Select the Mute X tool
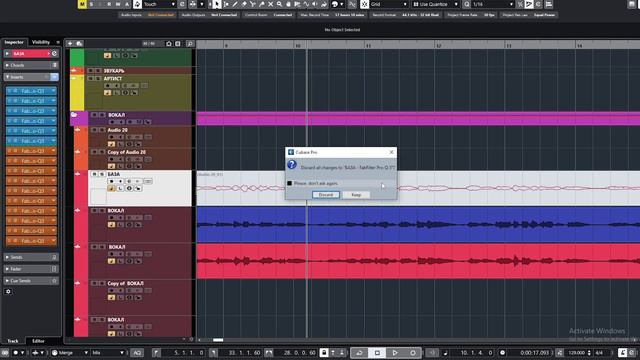Image resolution: width=640 pixels, height=360 pixels. [270, 4]
